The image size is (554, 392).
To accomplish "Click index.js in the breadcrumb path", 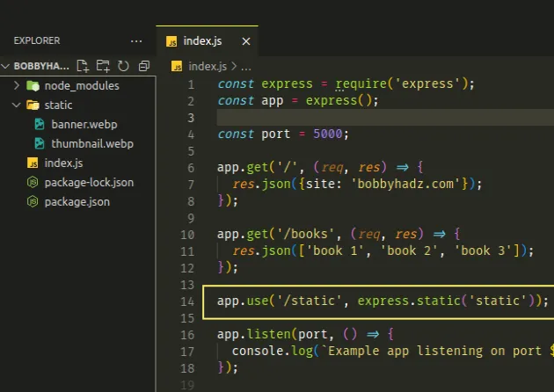I will coord(208,66).
